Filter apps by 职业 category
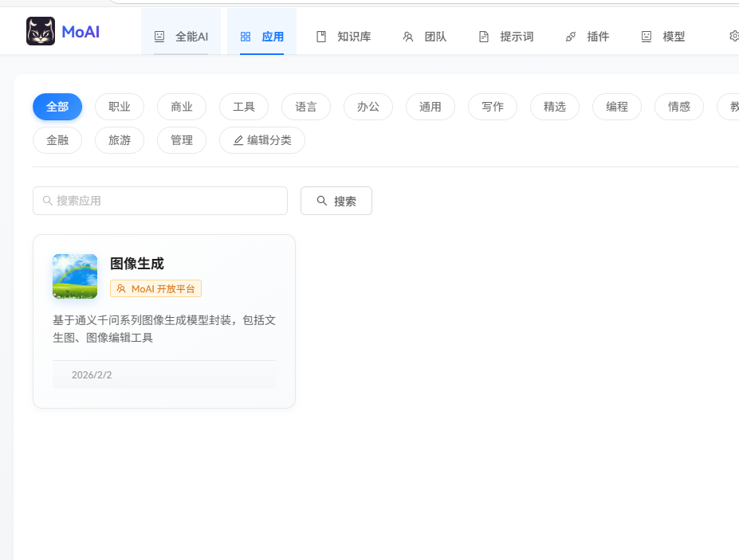739x560 pixels. click(120, 107)
